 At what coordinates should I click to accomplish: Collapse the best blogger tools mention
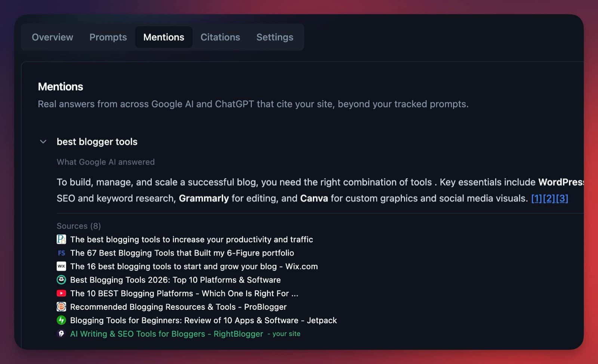pos(43,142)
